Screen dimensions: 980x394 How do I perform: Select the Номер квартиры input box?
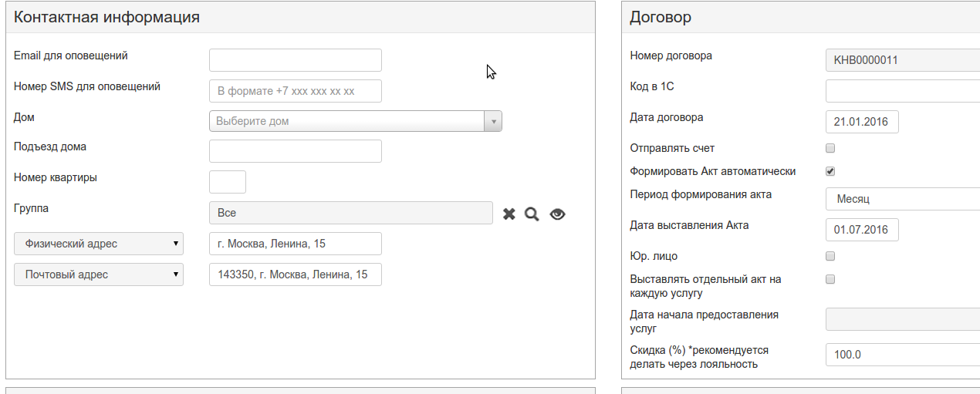click(227, 182)
